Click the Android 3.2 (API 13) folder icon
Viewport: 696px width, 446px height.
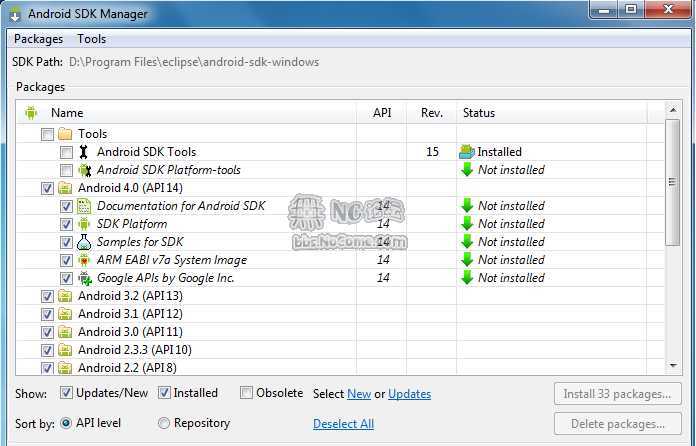pos(65,296)
